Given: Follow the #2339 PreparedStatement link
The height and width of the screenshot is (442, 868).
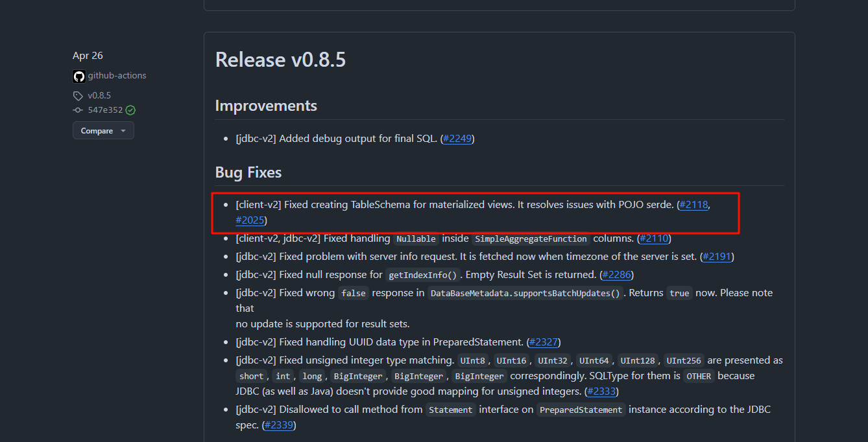Looking at the screenshot, I should pyautogui.click(x=279, y=425).
